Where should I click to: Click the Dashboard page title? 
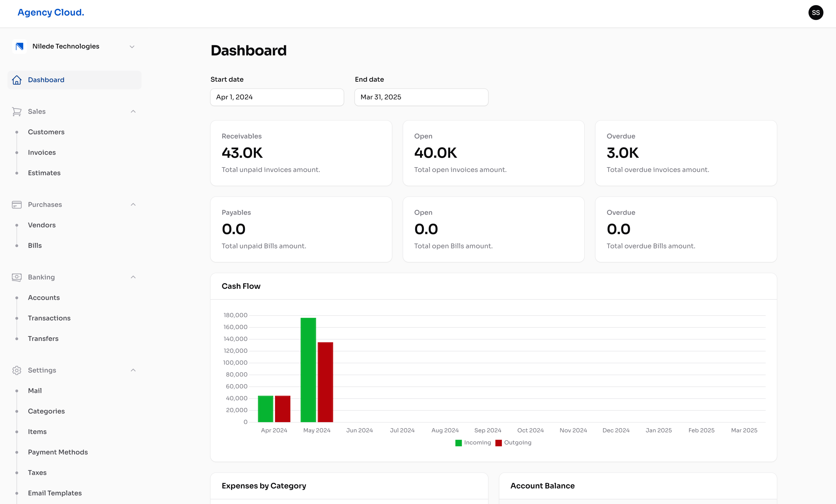[249, 51]
